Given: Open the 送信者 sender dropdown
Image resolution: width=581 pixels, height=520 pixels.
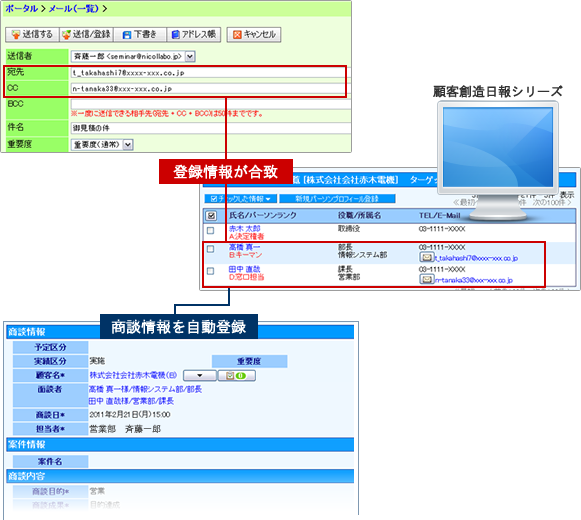Looking at the screenshot, I should pyautogui.click(x=190, y=56).
